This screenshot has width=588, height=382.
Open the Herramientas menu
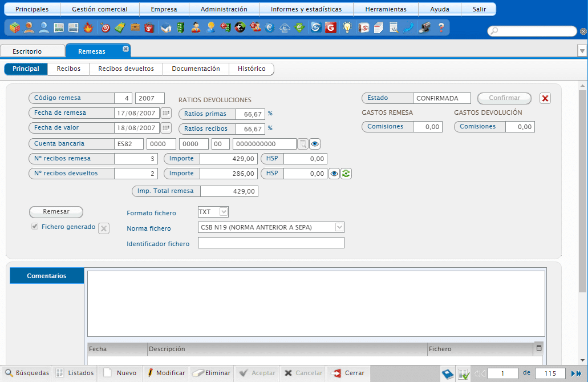coord(386,9)
